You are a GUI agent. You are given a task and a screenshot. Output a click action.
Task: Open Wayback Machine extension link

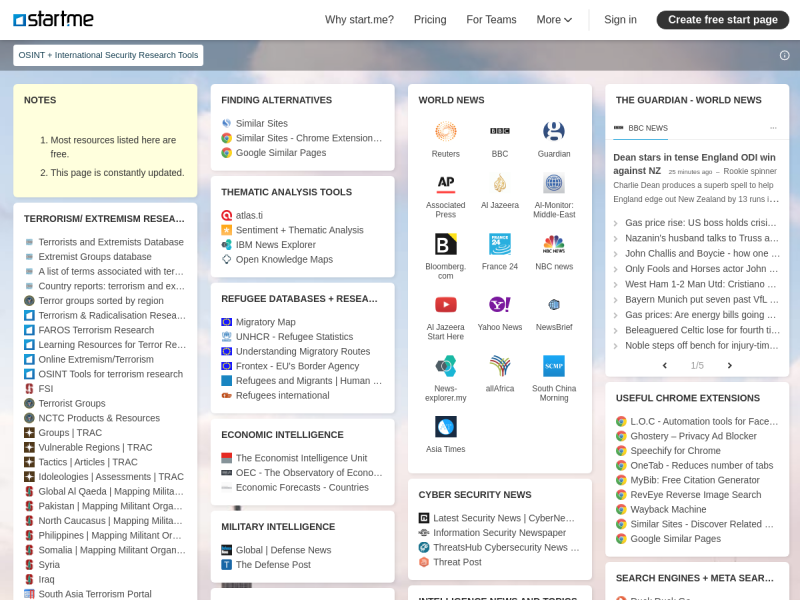(x=668, y=509)
